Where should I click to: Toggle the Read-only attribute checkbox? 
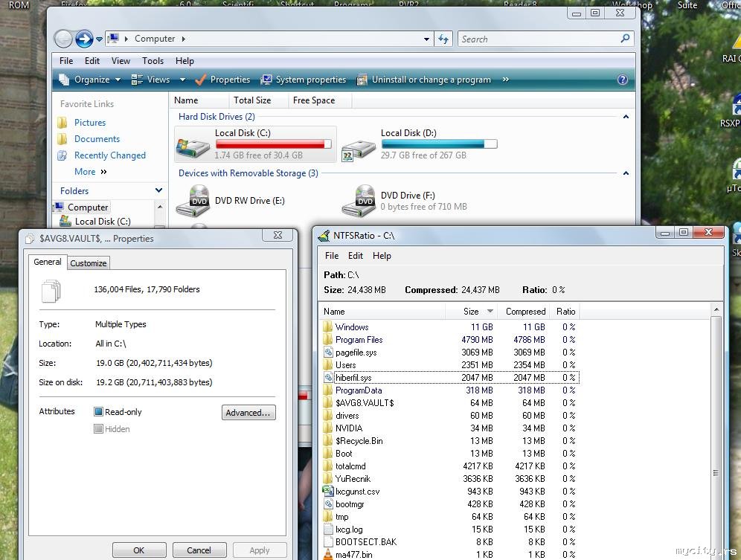click(98, 412)
